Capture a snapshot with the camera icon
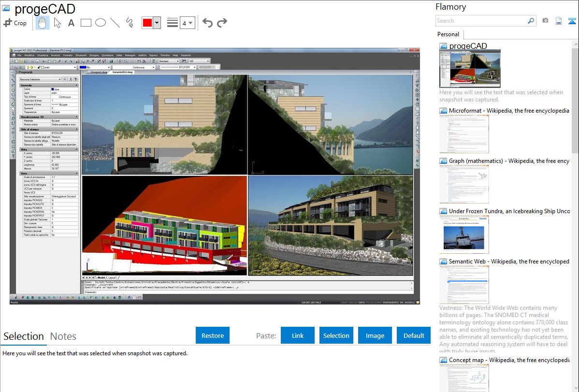579x392 pixels. click(x=545, y=21)
